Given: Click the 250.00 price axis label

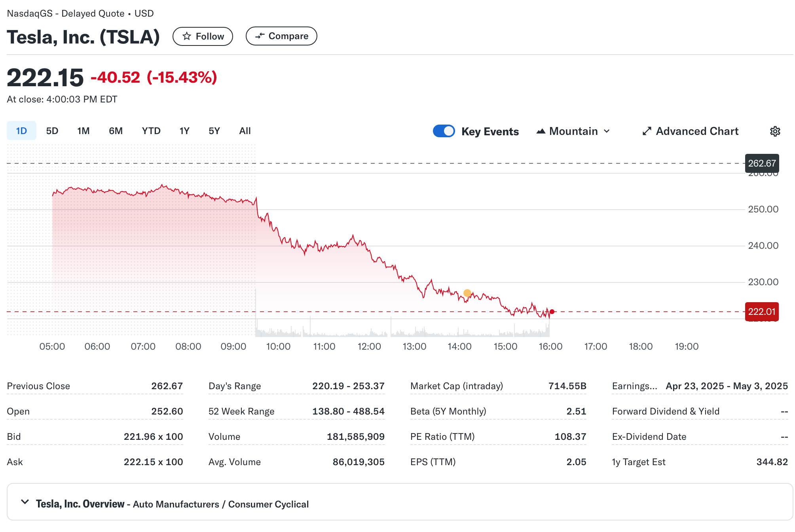Looking at the screenshot, I should click(763, 209).
